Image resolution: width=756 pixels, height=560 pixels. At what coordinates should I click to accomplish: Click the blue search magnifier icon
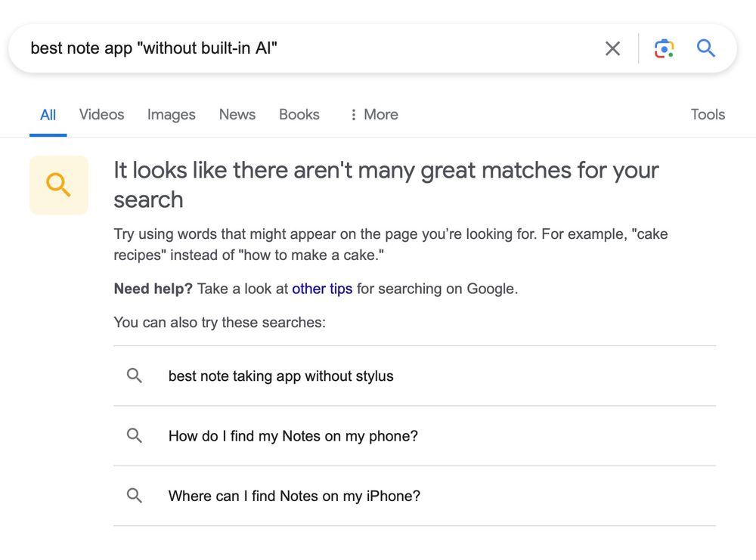705,48
